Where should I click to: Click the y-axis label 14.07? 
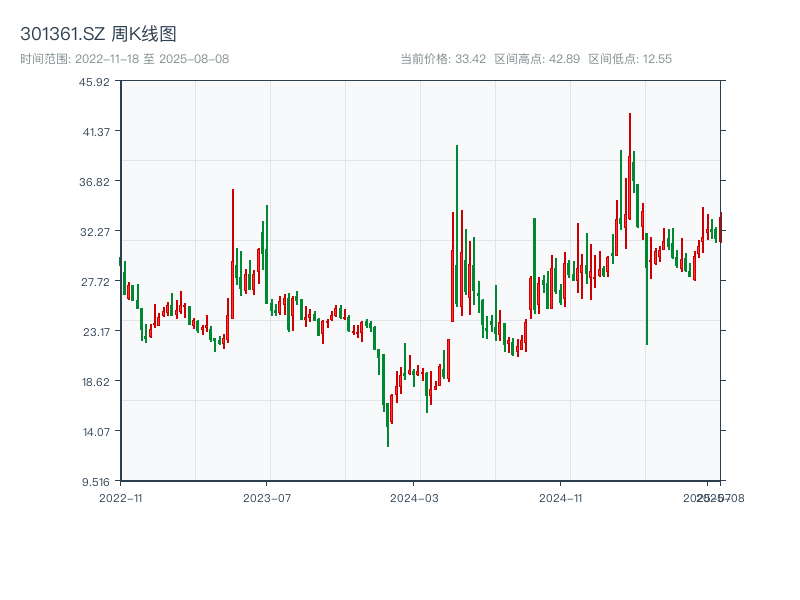(96, 432)
